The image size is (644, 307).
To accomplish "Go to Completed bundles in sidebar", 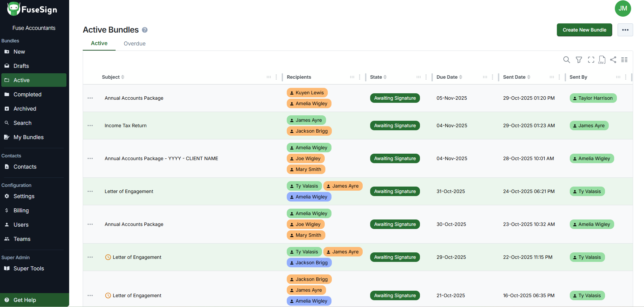I will [27, 94].
